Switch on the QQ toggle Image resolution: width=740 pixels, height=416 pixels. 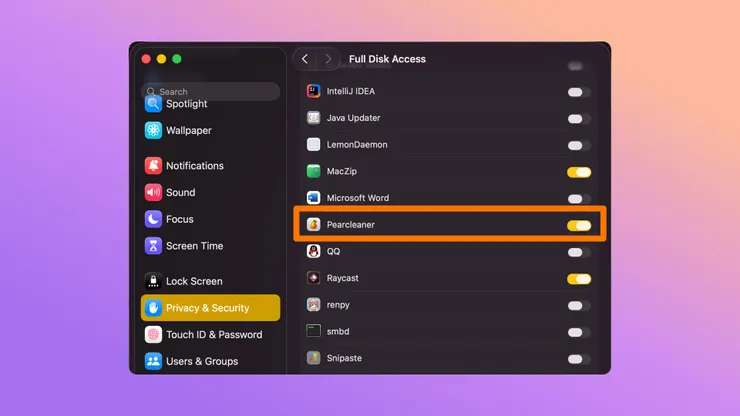point(579,252)
